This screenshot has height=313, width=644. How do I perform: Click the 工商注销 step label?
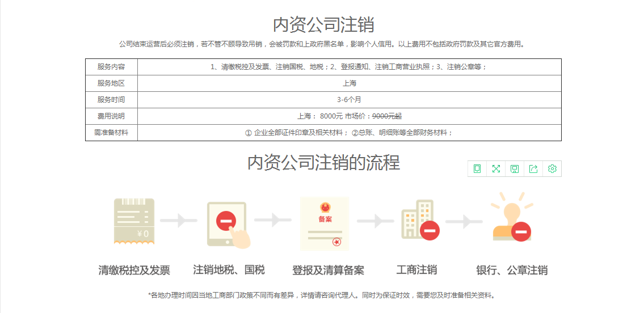[x=416, y=269]
